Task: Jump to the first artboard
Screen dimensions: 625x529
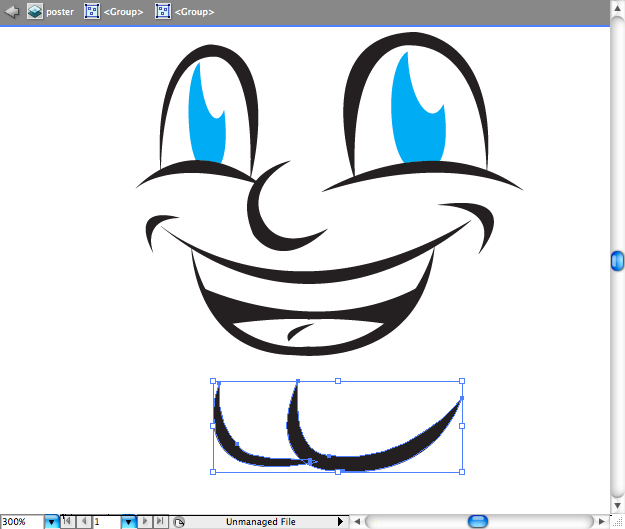Action: 67,521
